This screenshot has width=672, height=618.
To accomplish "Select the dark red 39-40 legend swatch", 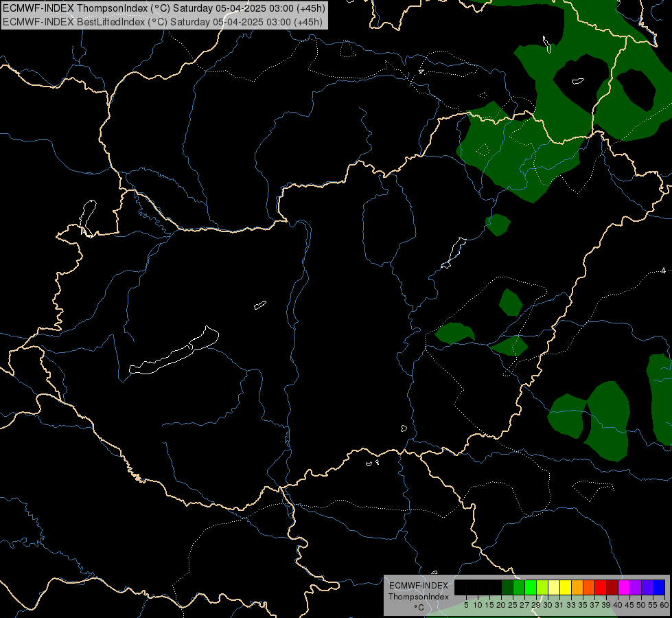I will [612, 587].
